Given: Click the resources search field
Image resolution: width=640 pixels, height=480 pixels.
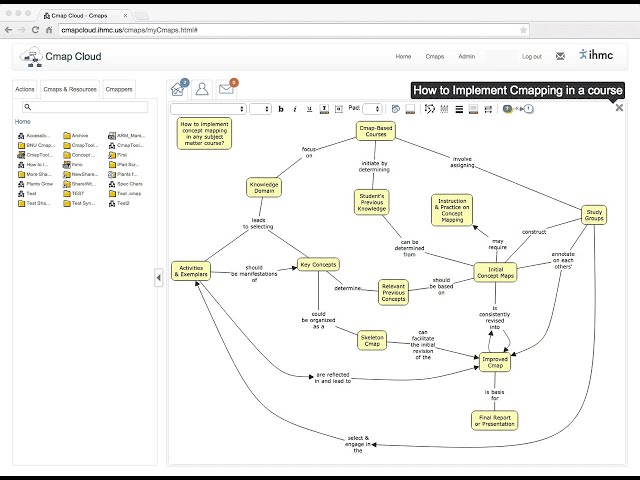Looking at the screenshot, I should [85, 107].
